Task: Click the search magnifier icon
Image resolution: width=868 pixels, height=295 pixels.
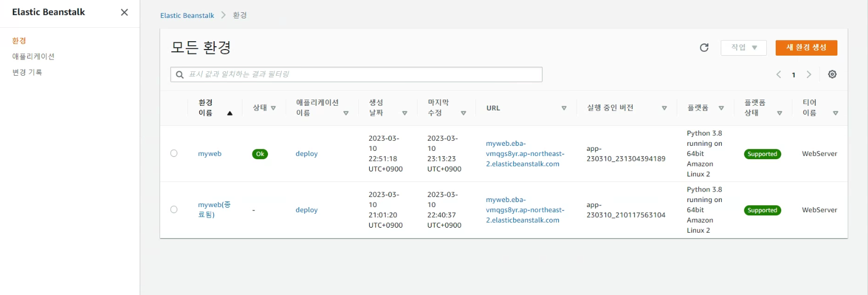Action: pos(180,75)
